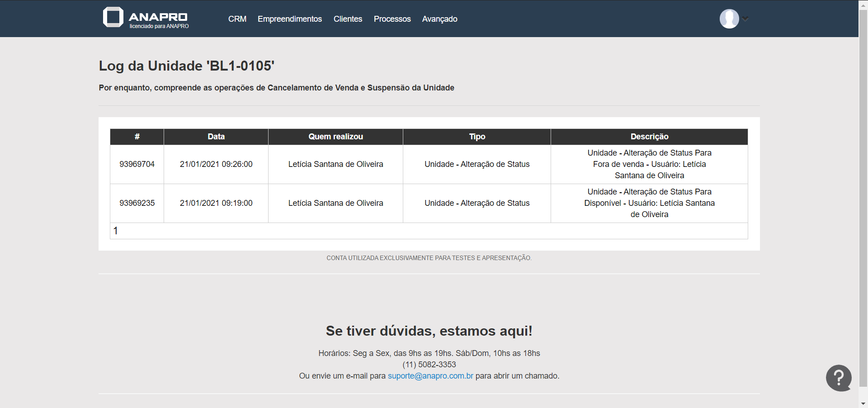Expand the user account dropdown arrow
Image resolution: width=868 pixels, height=408 pixels.
coord(745,19)
